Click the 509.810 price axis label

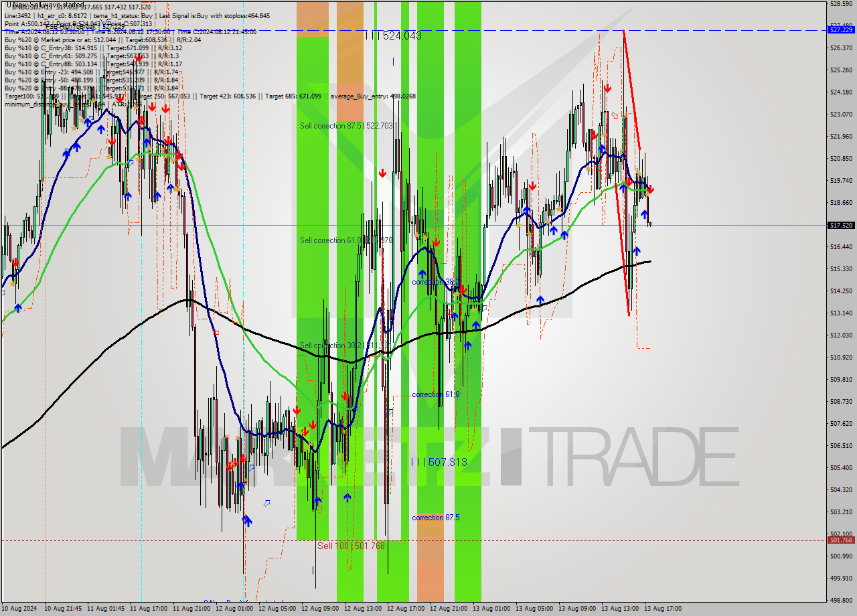coord(841,379)
